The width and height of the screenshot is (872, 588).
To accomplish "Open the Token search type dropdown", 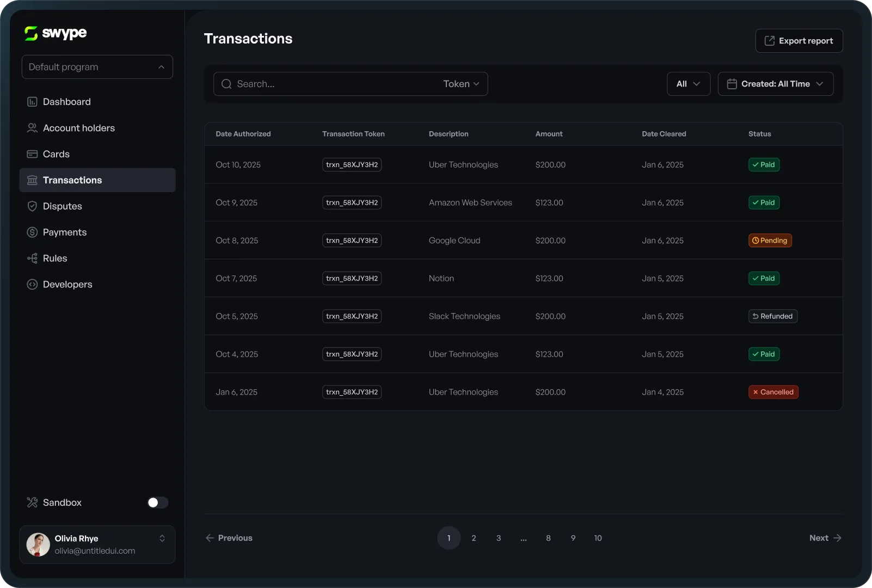I will click(x=461, y=84).
